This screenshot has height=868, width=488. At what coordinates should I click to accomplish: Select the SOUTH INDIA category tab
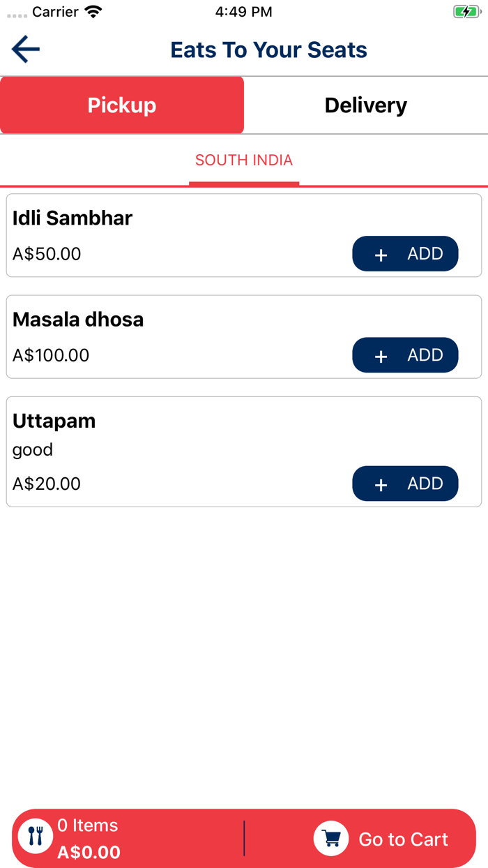pyautogui.click(x=244, y=160)
